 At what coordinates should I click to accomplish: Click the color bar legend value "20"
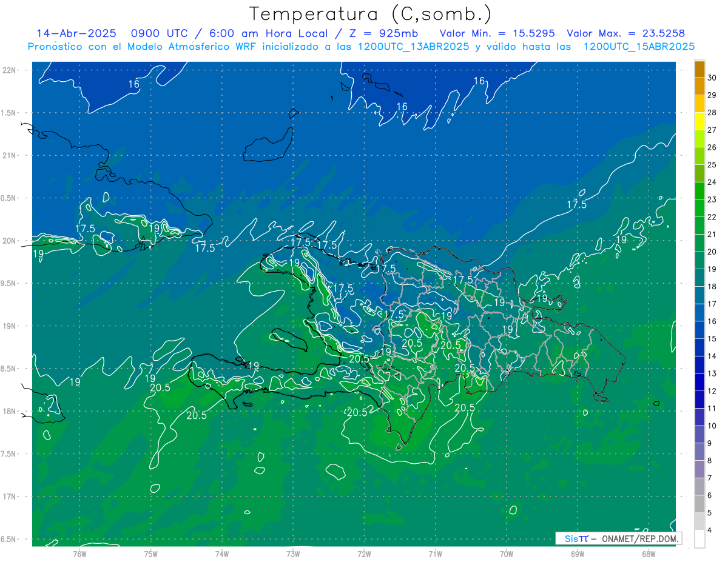point(712,252)
